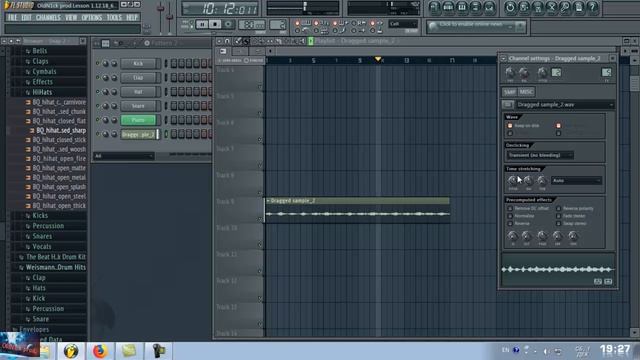Open the Declicking Transient mode dropdown

(540, 155)
